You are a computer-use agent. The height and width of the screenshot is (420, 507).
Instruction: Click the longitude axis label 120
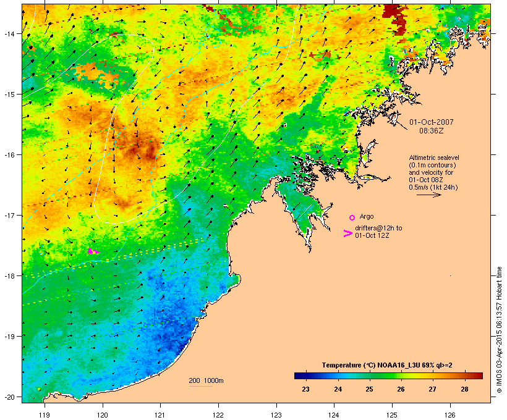[103, 415]
